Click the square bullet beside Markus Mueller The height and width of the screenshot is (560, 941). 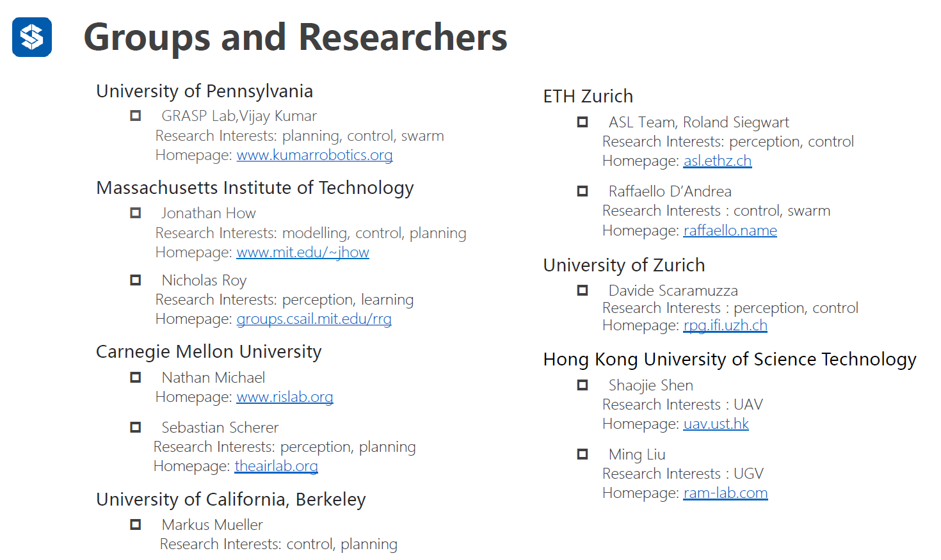tap(136, 525)
